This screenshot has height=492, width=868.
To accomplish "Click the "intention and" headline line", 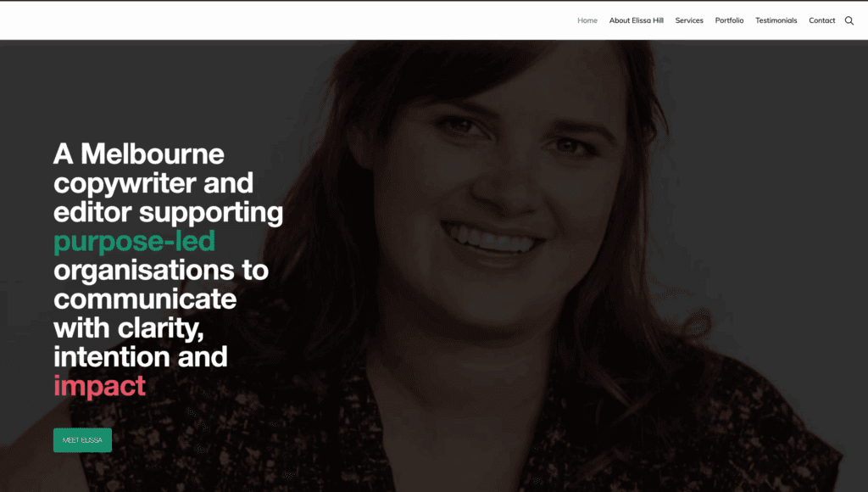I will (x=140, y=357).
